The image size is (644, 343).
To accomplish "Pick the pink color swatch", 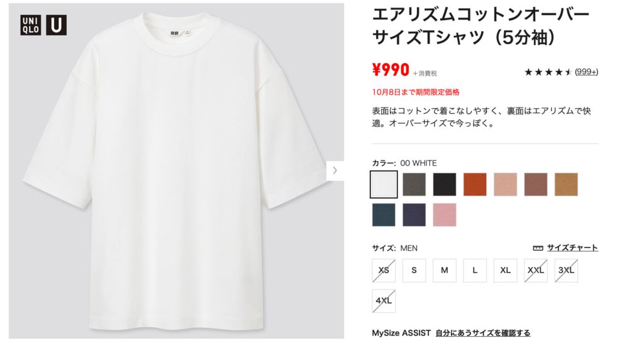I will click(445, 215).
